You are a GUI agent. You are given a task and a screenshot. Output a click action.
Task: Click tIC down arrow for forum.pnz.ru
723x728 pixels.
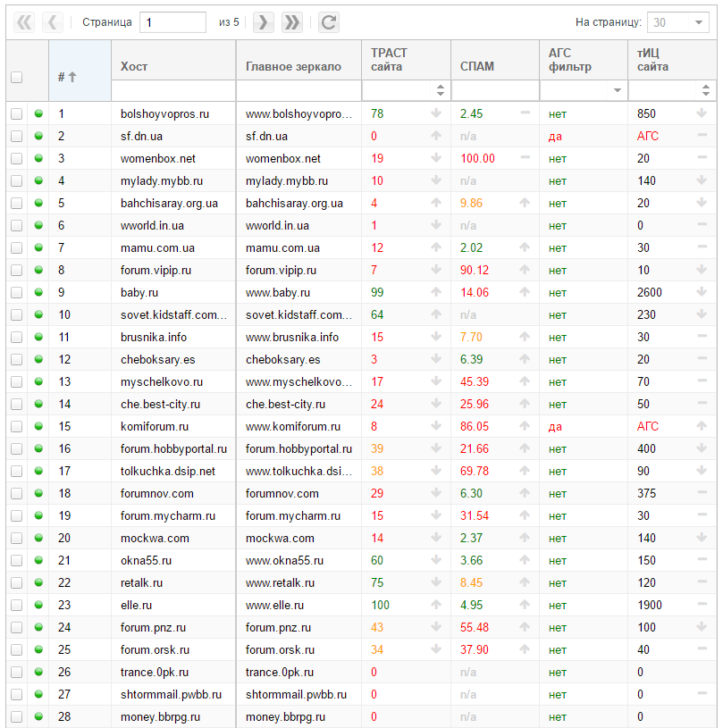click(702, 626)
